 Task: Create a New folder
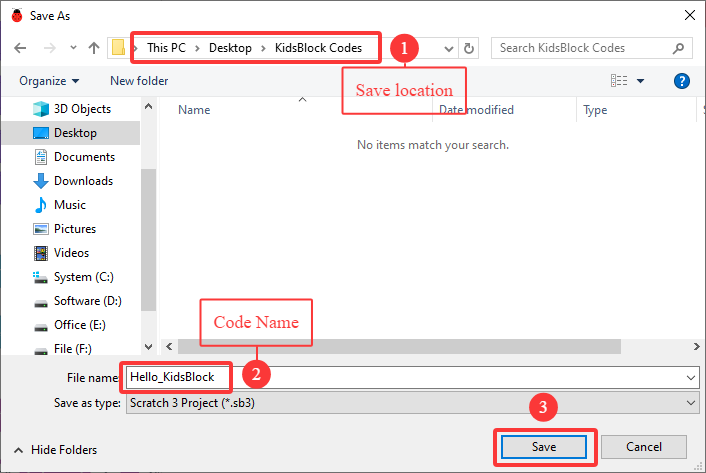[139, 81]
